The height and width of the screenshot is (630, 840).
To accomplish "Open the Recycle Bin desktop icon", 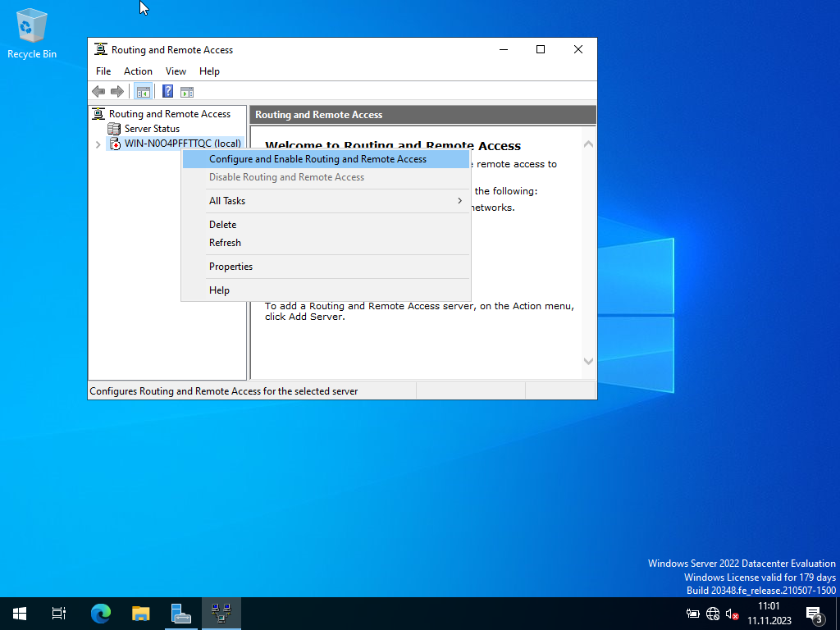I will [32, 34].
